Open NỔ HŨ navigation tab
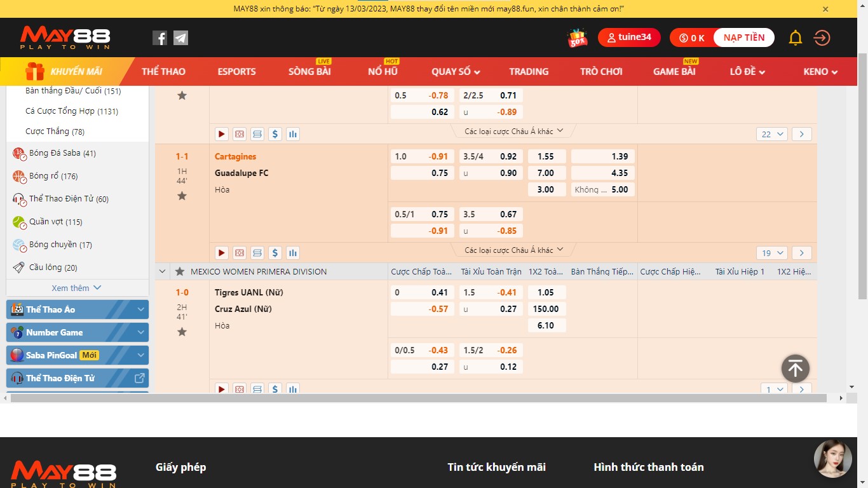Screen dimensions: 868x488 tap(383, 72)
